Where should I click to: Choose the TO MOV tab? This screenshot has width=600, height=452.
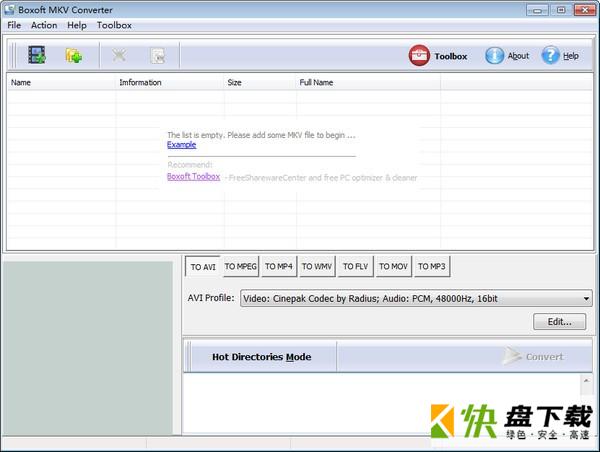(393, 266)
